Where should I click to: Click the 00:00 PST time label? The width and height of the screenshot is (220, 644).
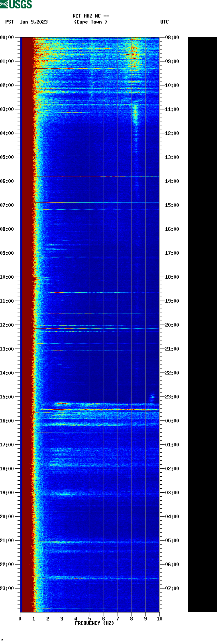(x=7, y=38)
